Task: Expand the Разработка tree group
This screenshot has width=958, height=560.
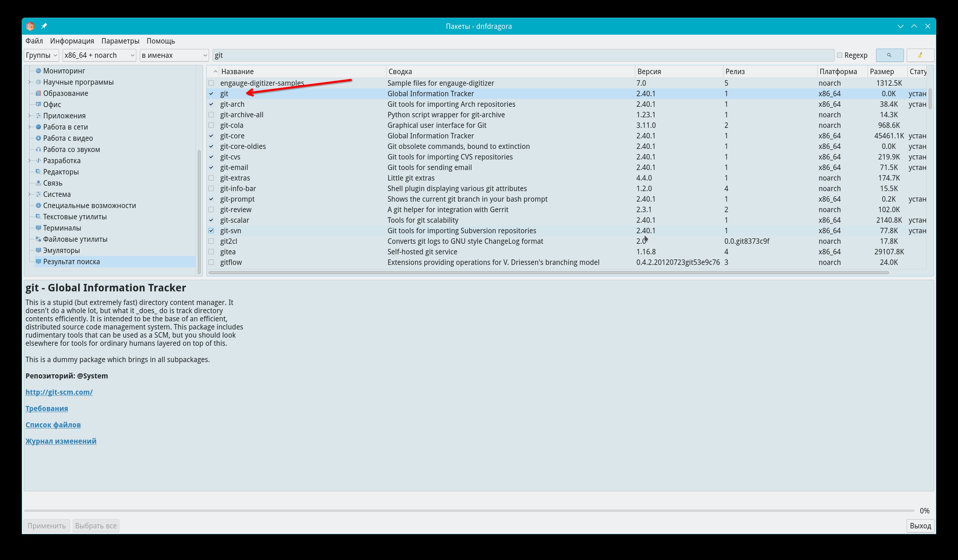Action: (x=30, y=160)
